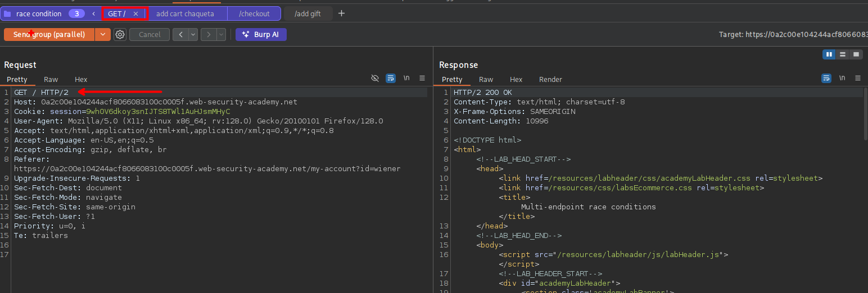Switch to the Response Render tab
This screenshot has height=293, width=868.
[550, 79]
